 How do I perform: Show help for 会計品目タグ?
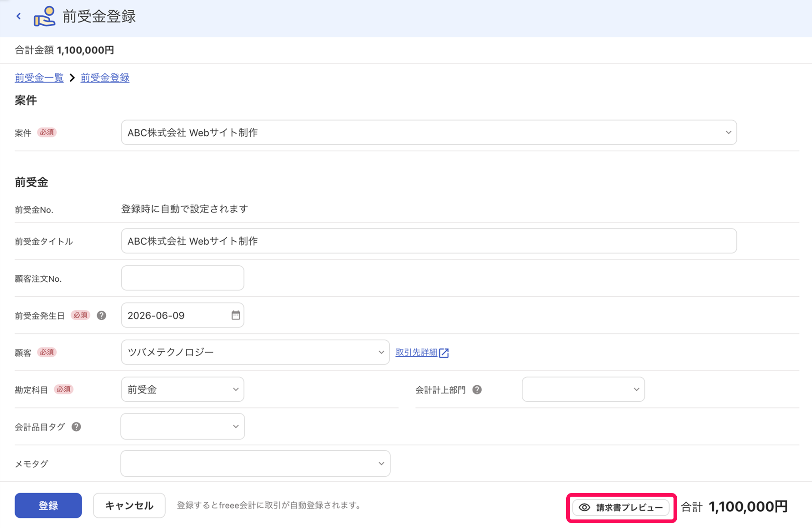76,427
